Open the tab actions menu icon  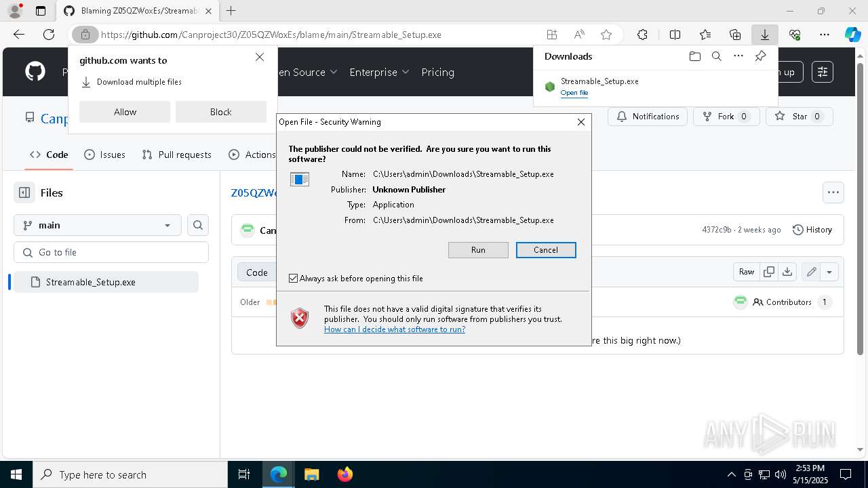pos(41,11)
